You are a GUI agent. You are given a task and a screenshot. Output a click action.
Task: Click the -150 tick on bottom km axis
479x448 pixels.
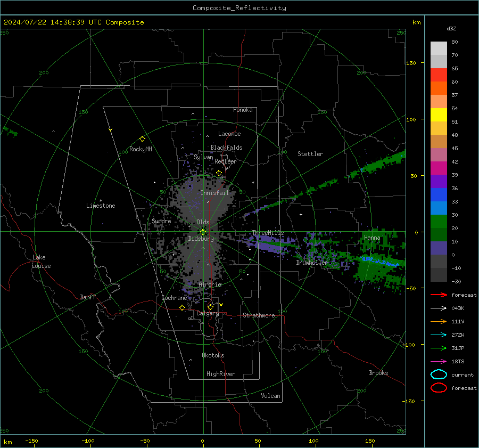point(31,441)
